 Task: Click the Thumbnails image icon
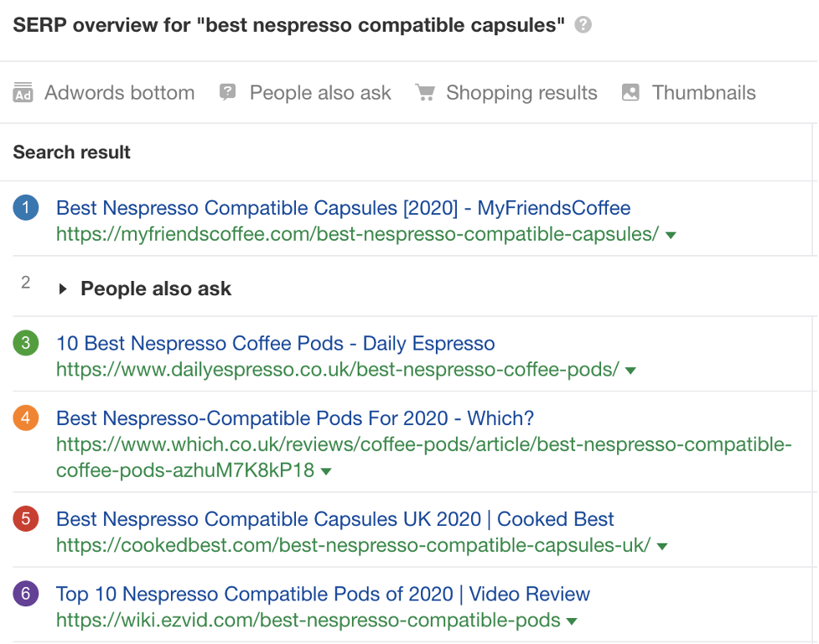630,93
